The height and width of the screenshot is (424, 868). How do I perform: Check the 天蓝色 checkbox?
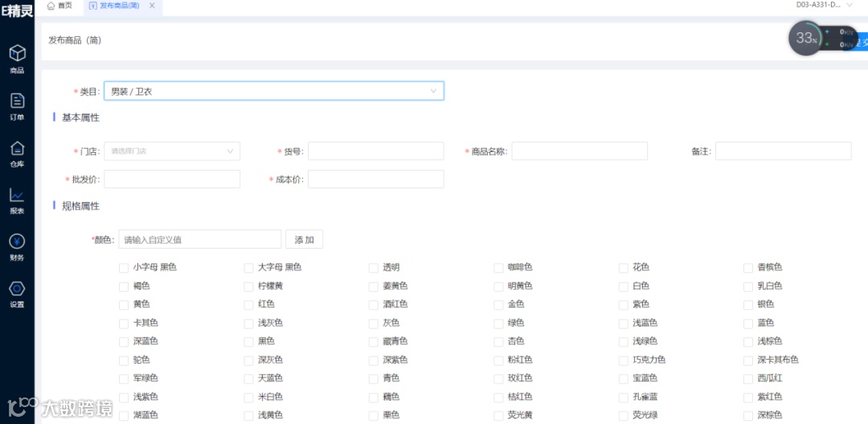click(248, 379)
